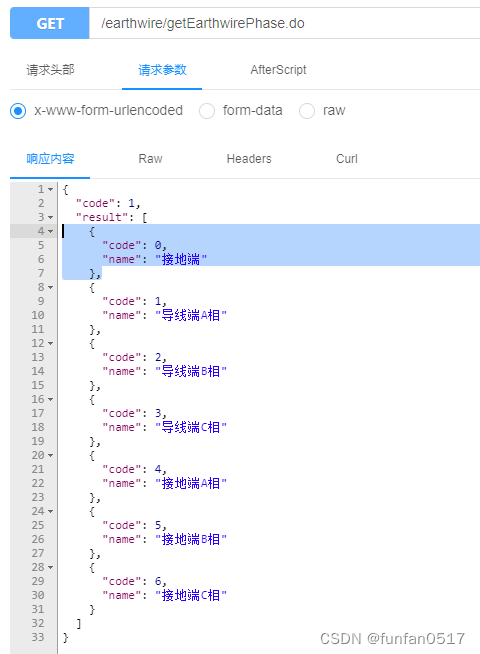The width and height of the screenshot is (480, 654).
Task: Click line number 10 in the gutter
Action: click(38, 315)
